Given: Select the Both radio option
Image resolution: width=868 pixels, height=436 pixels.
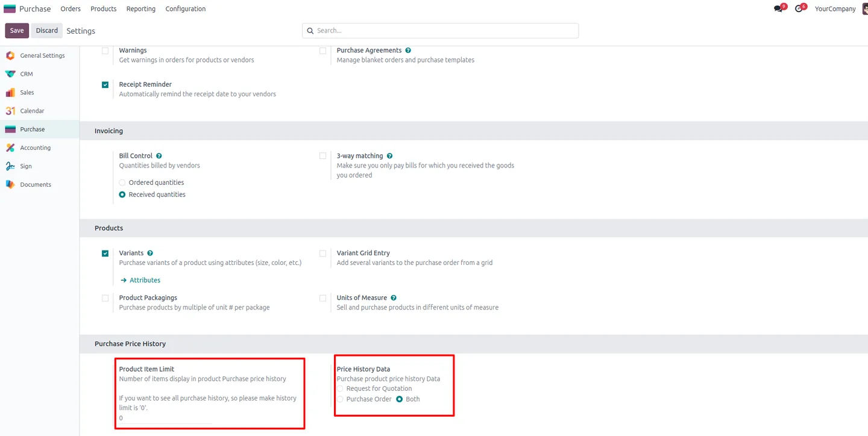Looking at the screenshot, I should 399,399.
